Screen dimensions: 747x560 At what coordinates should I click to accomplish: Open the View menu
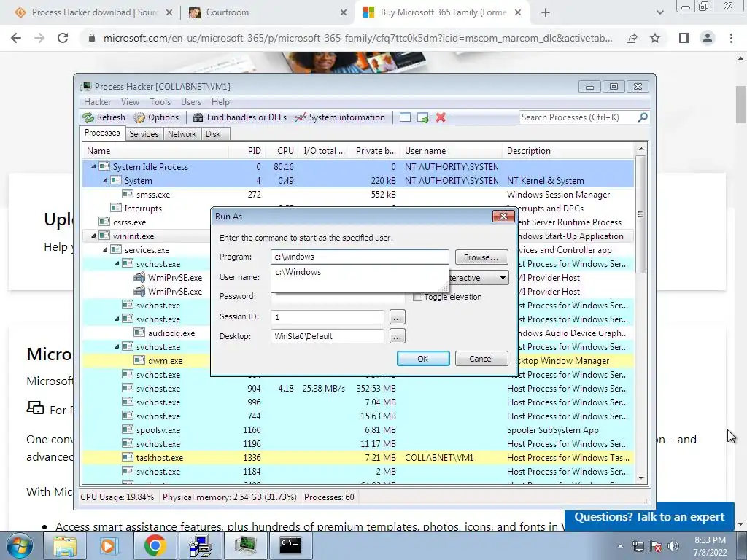coord(130,102)
